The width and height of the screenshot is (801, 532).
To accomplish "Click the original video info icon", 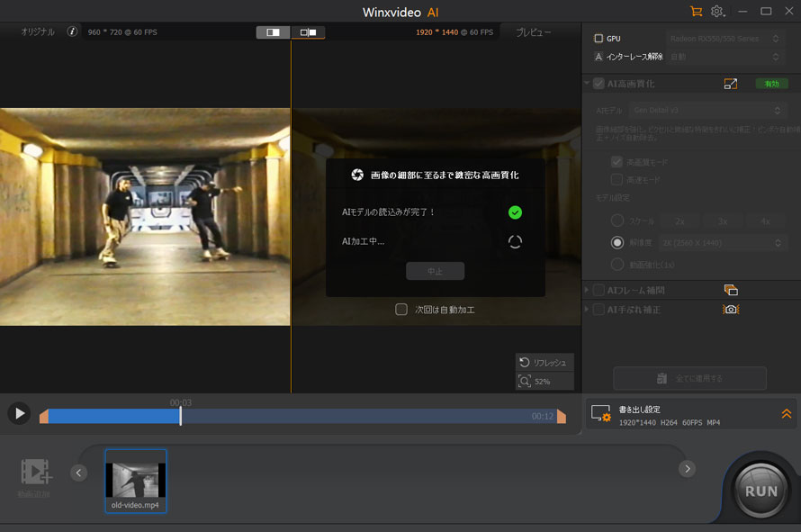I will pos(73,32).
